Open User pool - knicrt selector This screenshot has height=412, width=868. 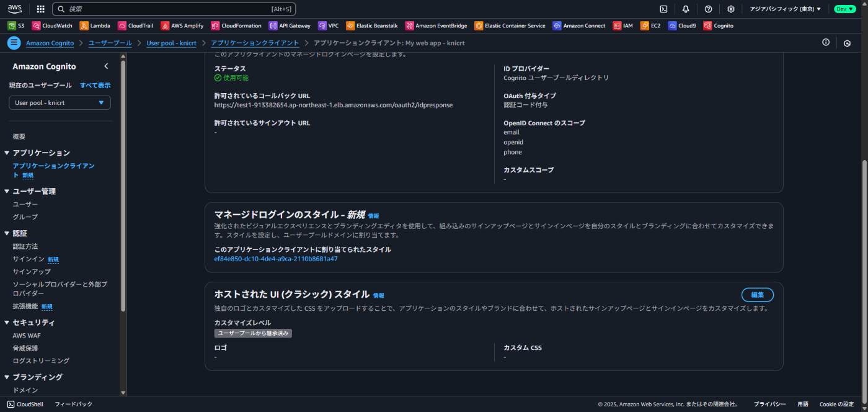[60, 102]
